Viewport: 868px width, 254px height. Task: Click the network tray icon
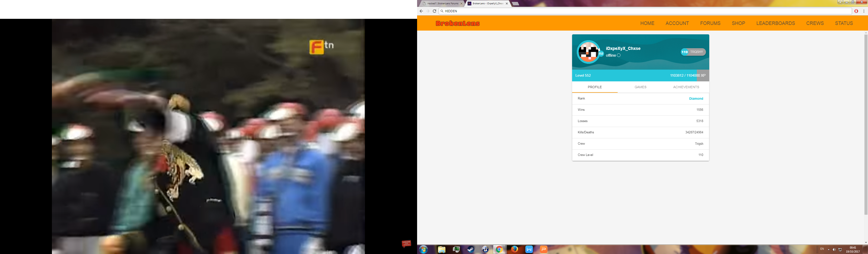840,250
